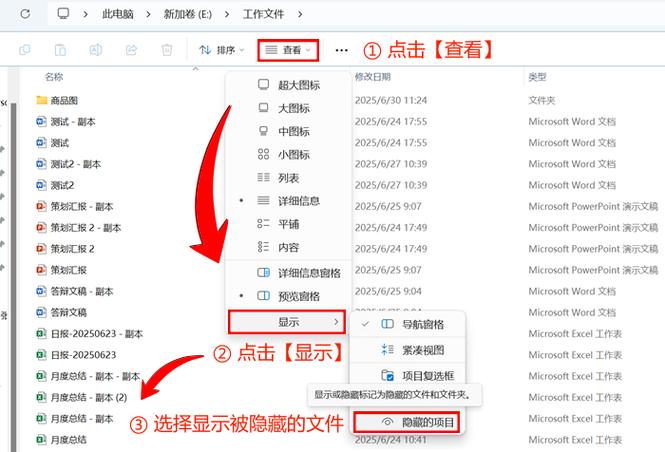Expand chevron before 此电脑 in breadcrumb
This screenshot has width=665, height=452.
point(85,14)
